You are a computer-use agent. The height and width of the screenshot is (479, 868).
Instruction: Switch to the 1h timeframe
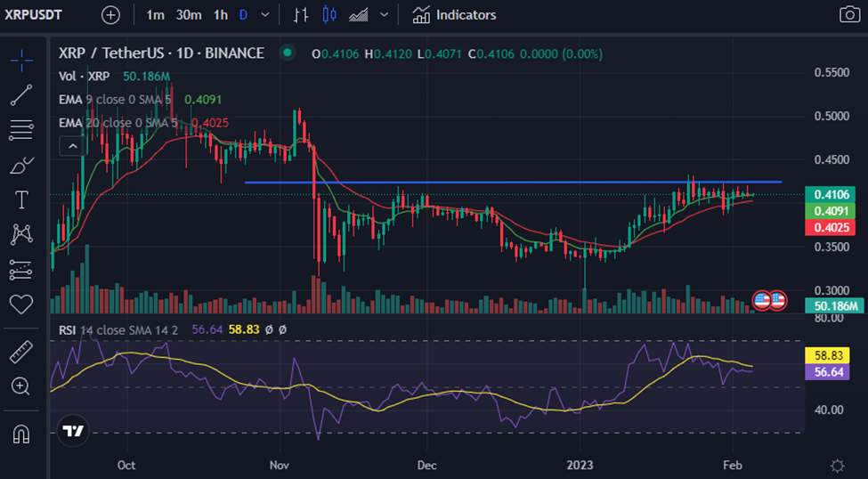221,15
